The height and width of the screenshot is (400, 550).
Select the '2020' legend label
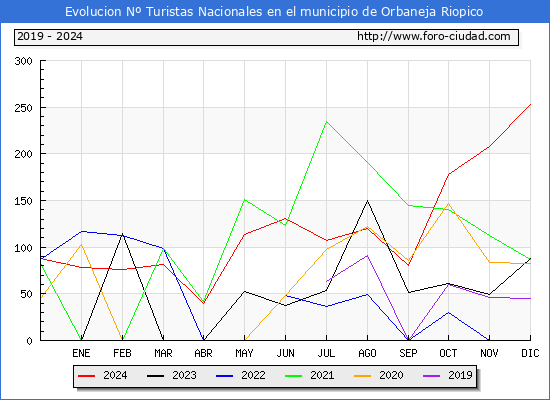point(391,375)
